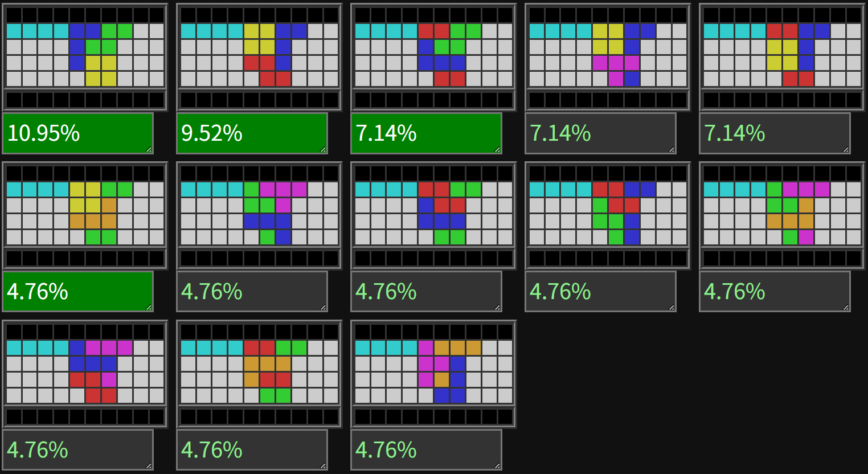Click the resize grip of the green 7.14% box
The image size is (868, 474).
(498, 150)
